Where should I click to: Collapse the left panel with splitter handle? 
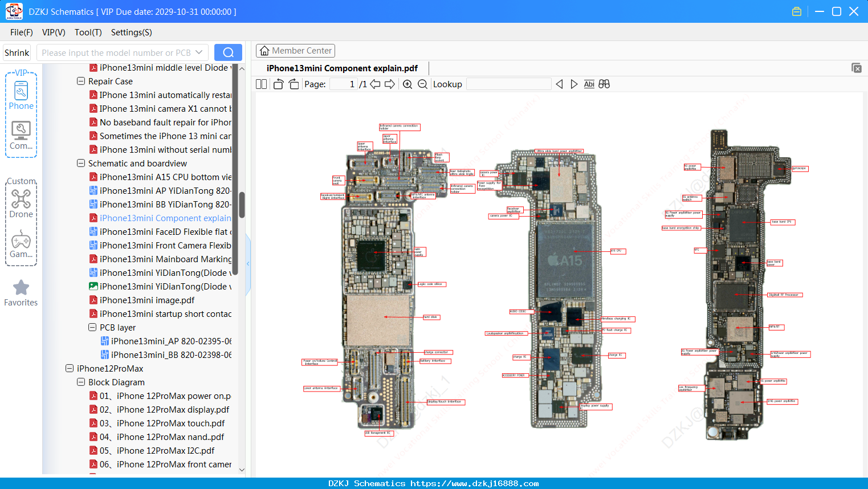(248, 264)
